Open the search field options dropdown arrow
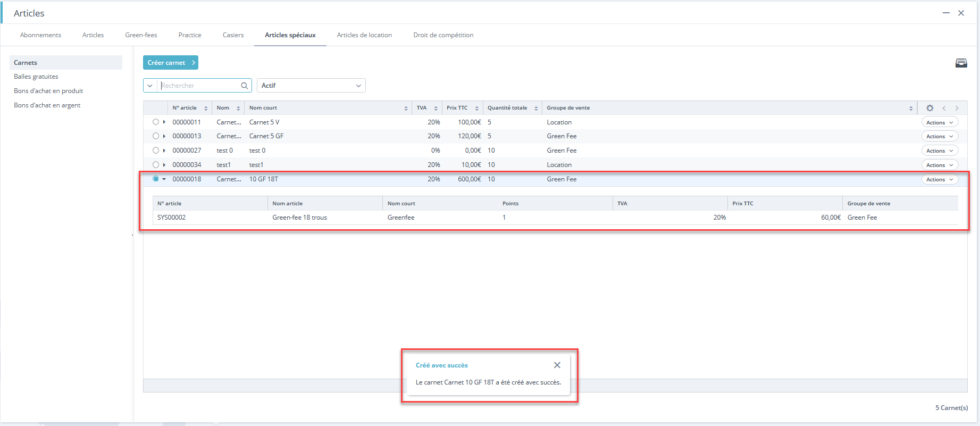Viewport: 980px width, 426px height. point(150,86)
